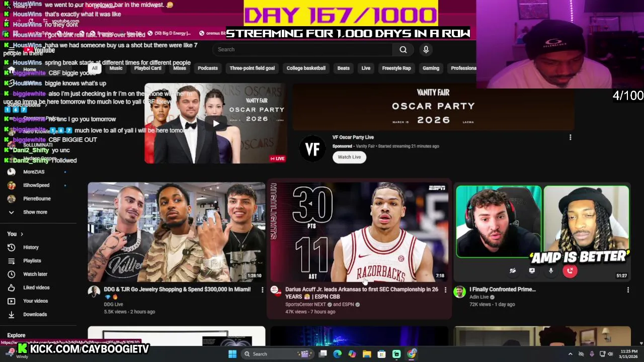Open MoreZIAS channel avatar
The height and width of the screenshot is (362, 644).
coord(11,172)
